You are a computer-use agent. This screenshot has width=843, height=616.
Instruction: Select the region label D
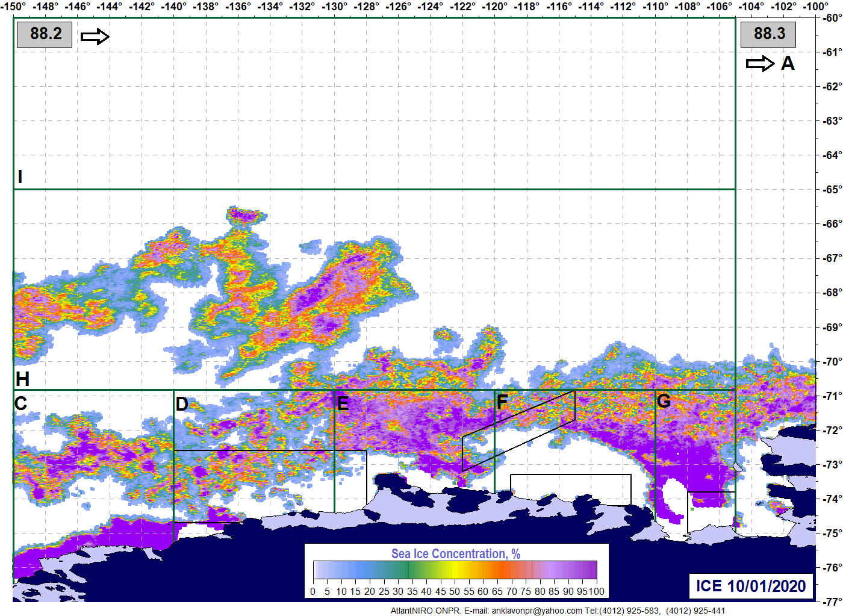click(x=182, y=405)
